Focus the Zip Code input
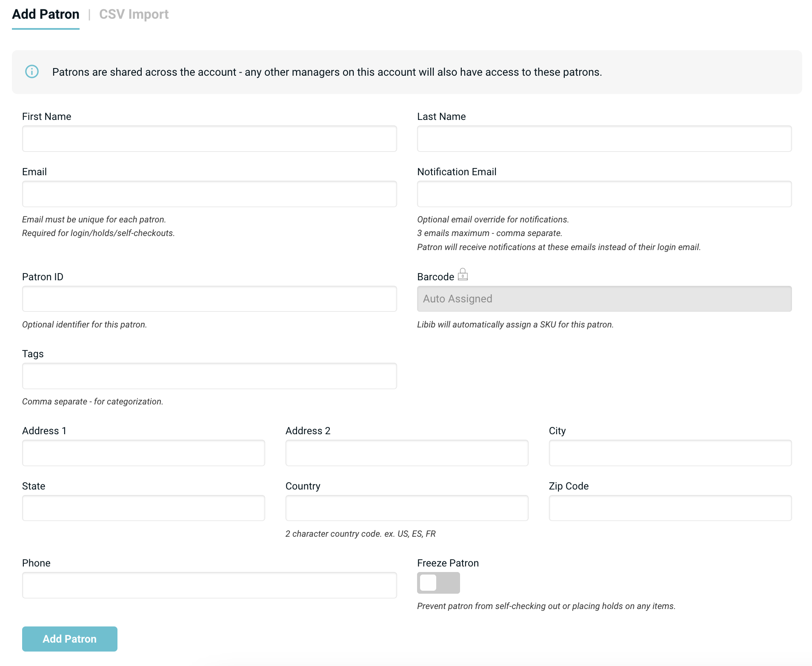Image resolution: width=812 pixels, height=666 pixels. [670, 508]
